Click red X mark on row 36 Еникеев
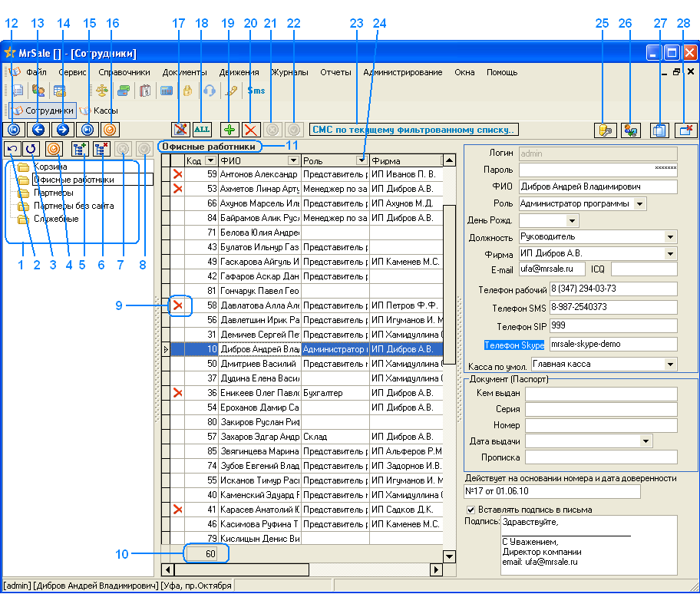This screenshot has width=700, height=594. click(177, 393)
